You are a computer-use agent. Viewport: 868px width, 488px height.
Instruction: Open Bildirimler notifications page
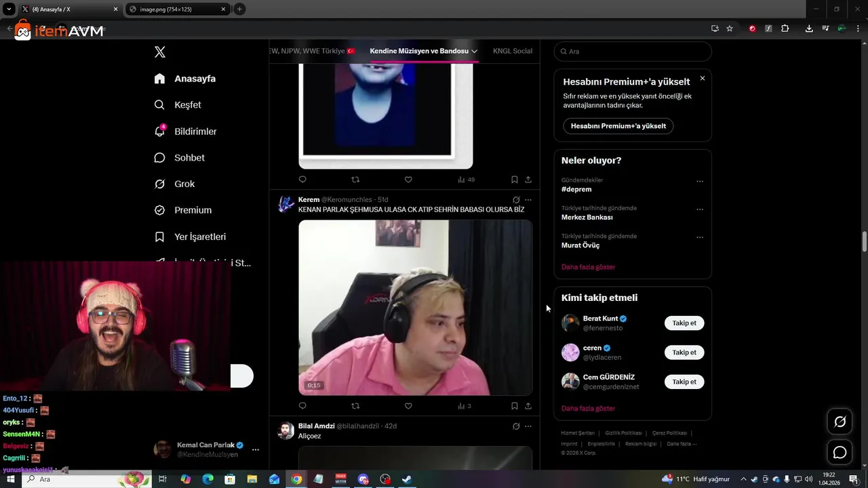pyautogui.click(x=185, y=131)
